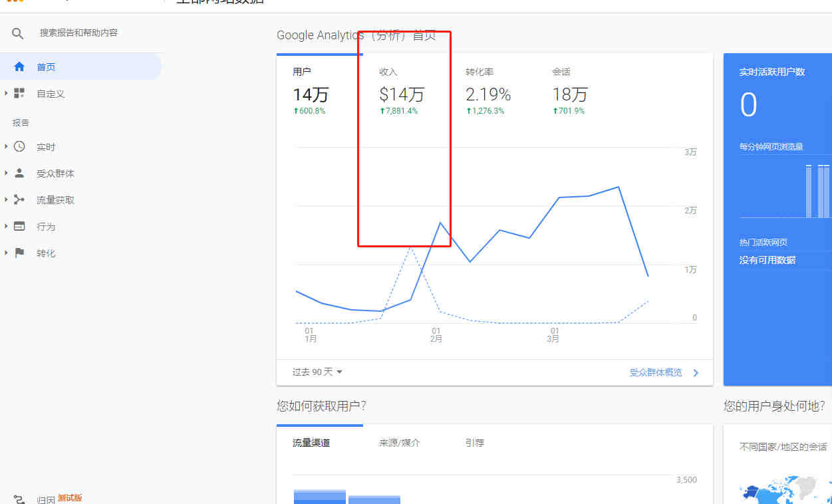Click the traffic channel bar in chart

pos(319,497)
